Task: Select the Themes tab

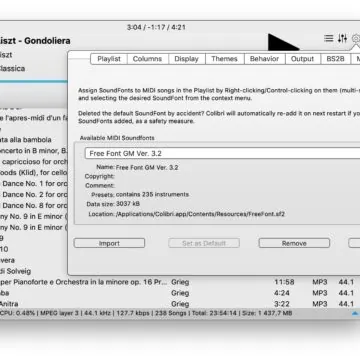Action: pyautogui.click(x=224, y=59)
